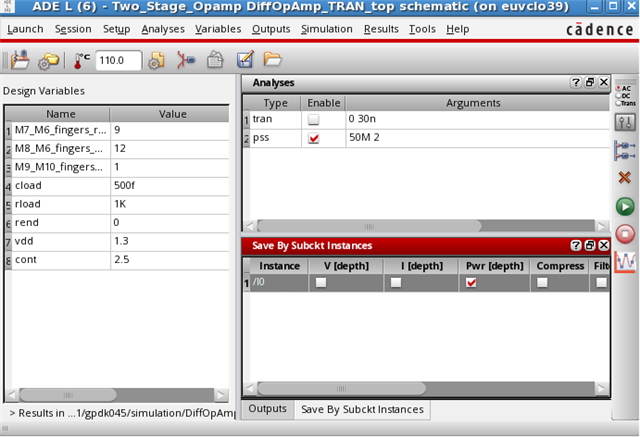
Task: Click the orange X Delete icon
Action: (625, 177)
